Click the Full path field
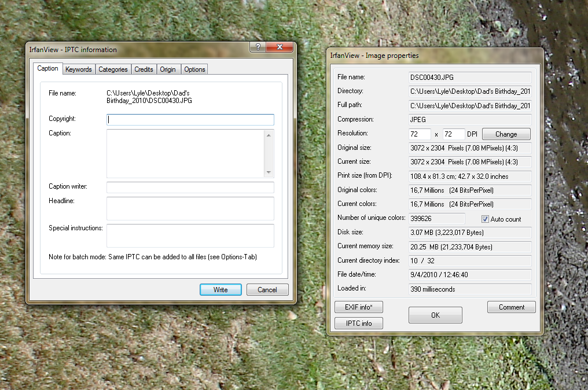The height and width of the screenshot is (390, 588). pos(470,106)
